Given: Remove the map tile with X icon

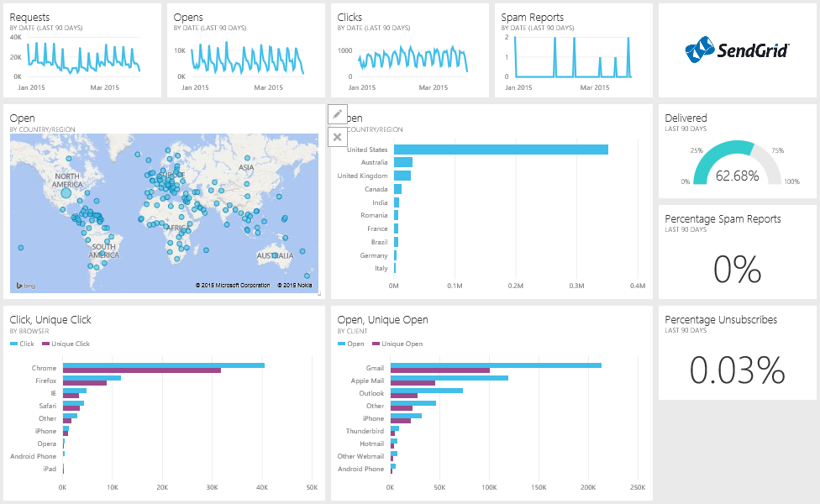Looking at the screenshot, I should pyautogui.click(x=337, y=136).
